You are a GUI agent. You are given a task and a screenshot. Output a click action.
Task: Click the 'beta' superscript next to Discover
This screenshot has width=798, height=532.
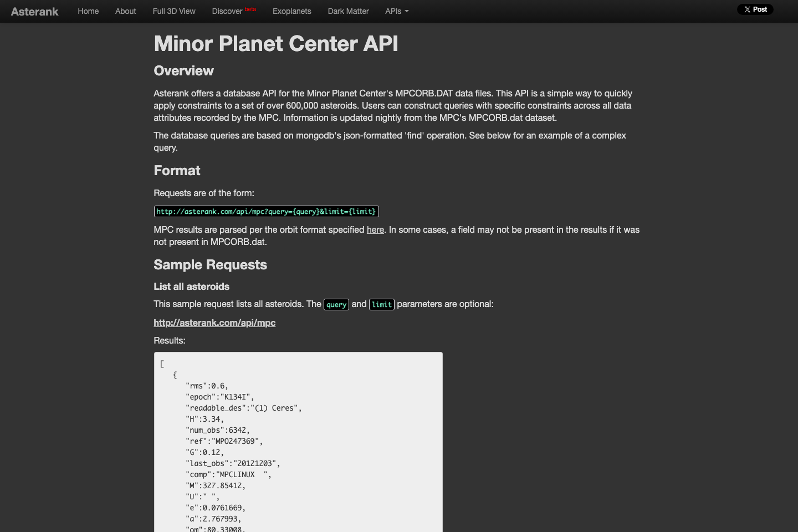click(250, 8)
